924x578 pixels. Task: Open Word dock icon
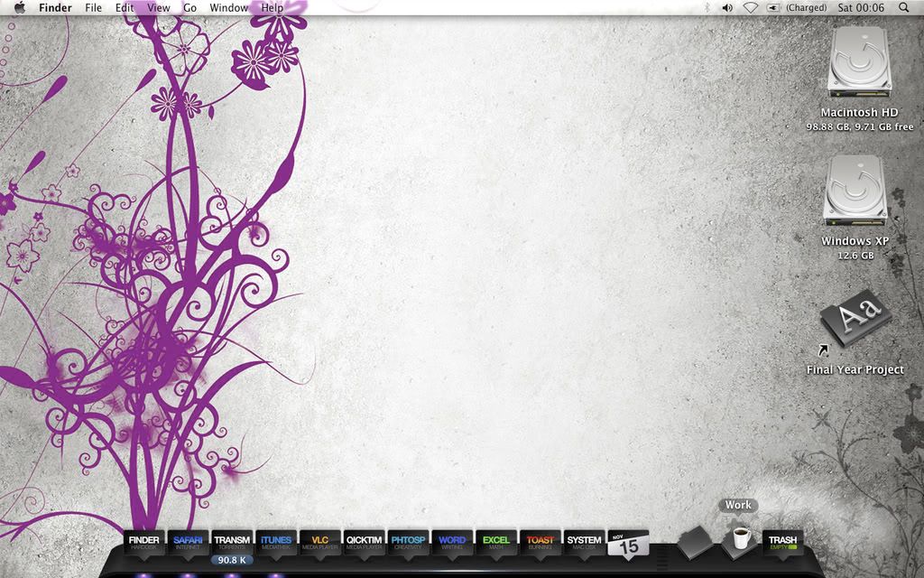coord(452,543)
